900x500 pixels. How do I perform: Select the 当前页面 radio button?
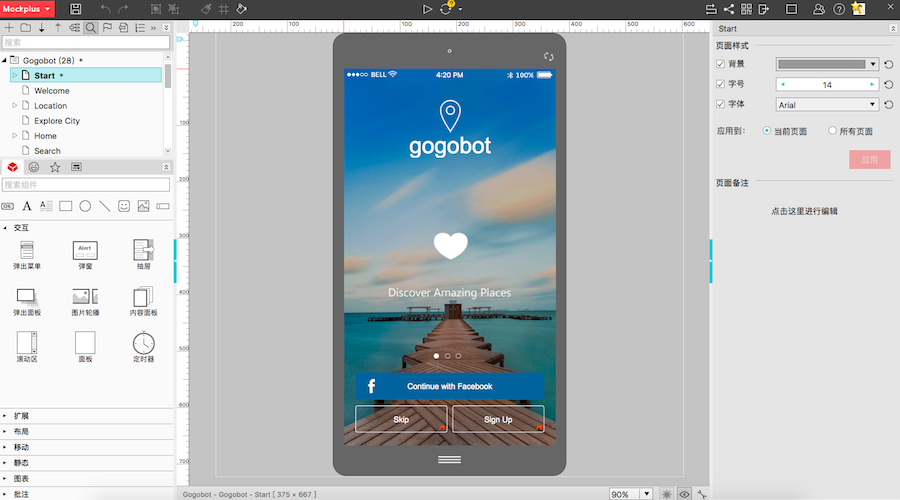(766, 131)
